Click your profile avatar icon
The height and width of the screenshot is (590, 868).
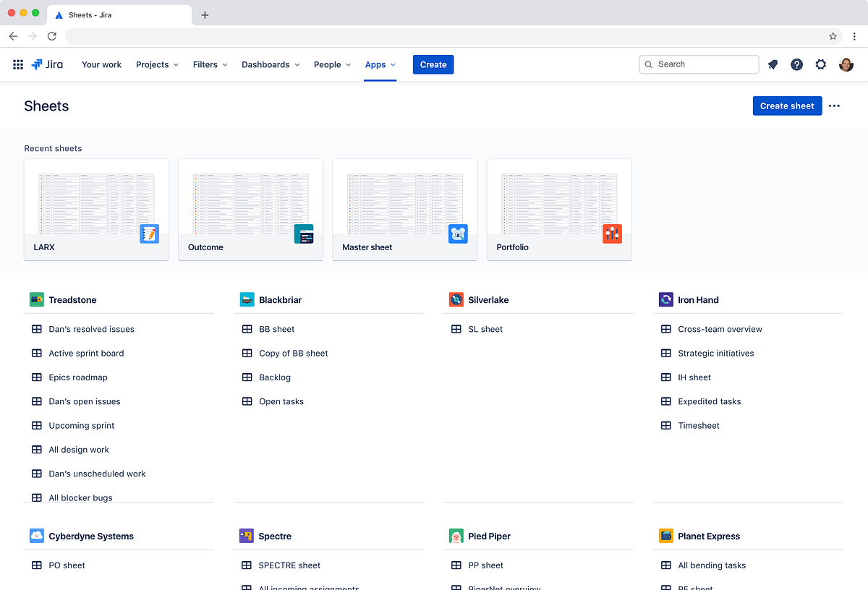(846, 64)
